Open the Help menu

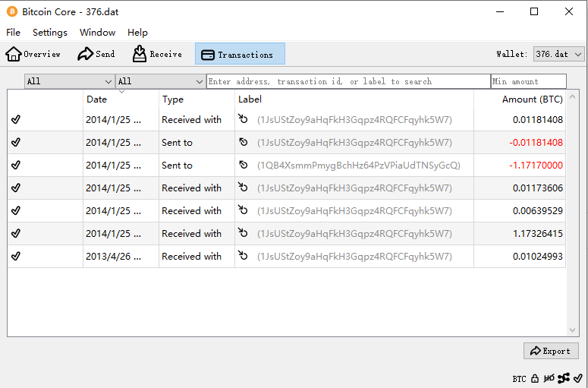tap(137, 33)
